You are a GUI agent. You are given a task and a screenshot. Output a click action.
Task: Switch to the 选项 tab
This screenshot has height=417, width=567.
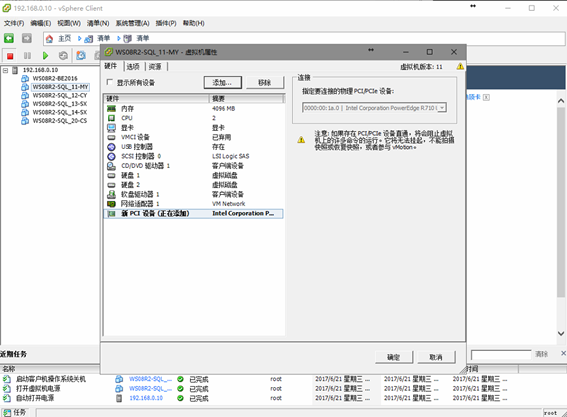click(x=133, y=67)
